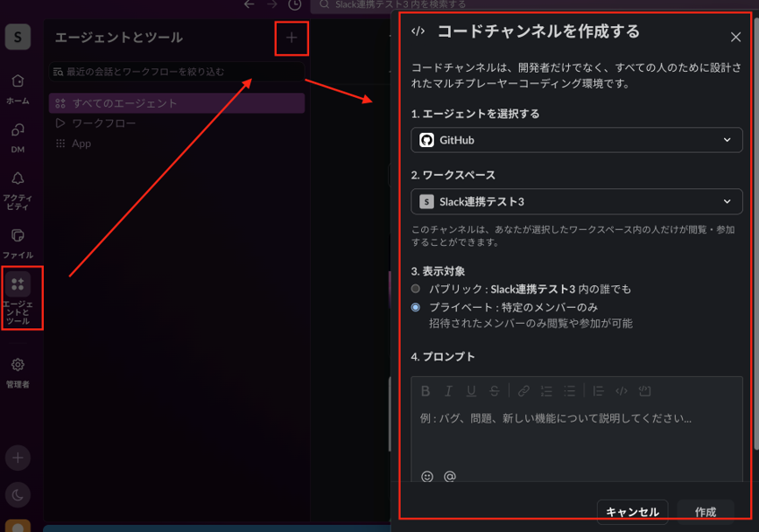Insert bulleted list in prompt editor

[x=569, y=391]
